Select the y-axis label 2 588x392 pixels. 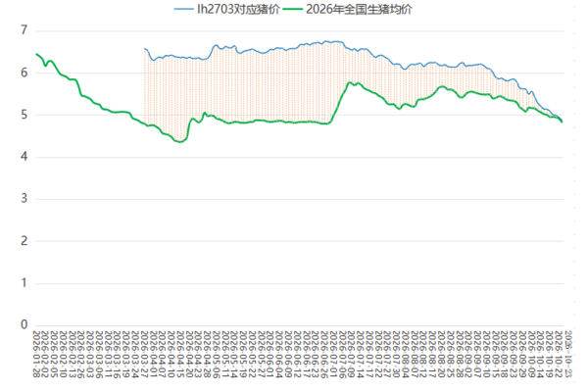[24, 241]
